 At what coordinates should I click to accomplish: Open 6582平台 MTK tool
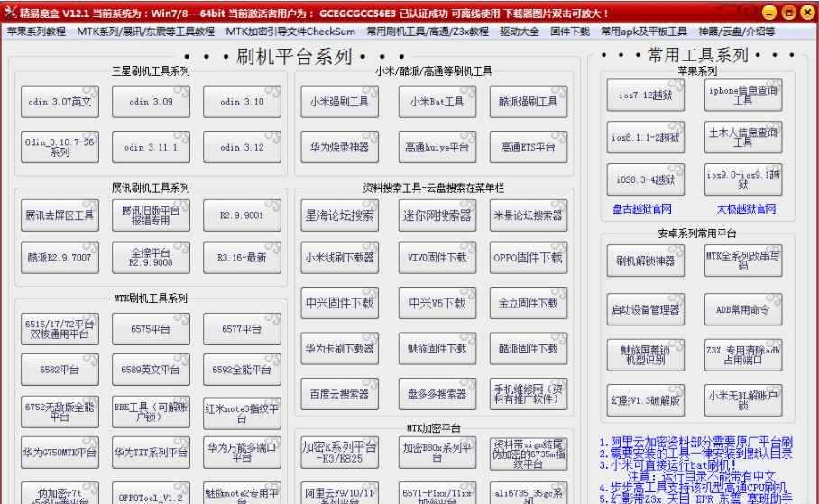(x=60, y=370)
